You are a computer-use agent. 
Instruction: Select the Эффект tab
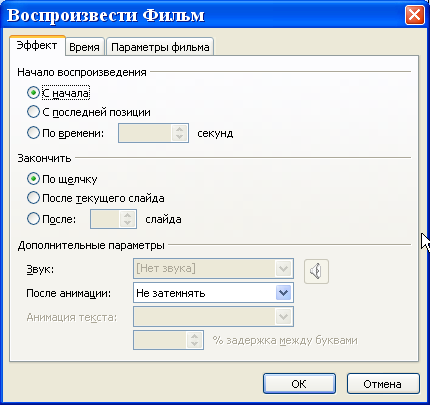point(37,46)
